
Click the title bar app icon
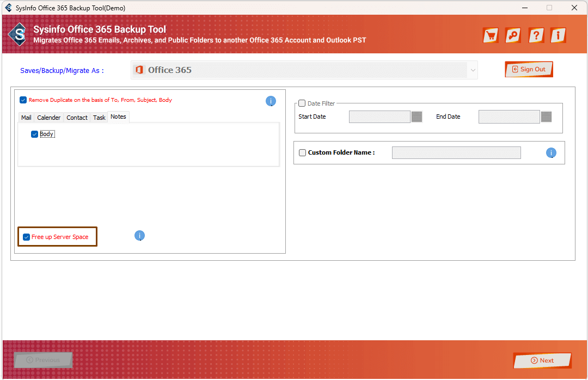(x=9, y=8)
